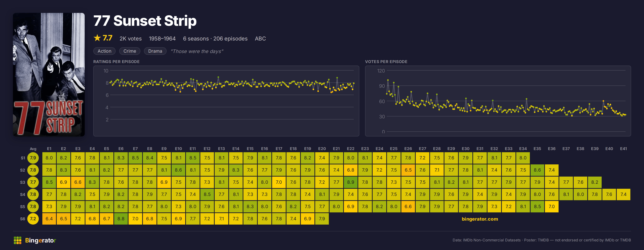Click the S1 average 7.9 circle

point(33,158)
